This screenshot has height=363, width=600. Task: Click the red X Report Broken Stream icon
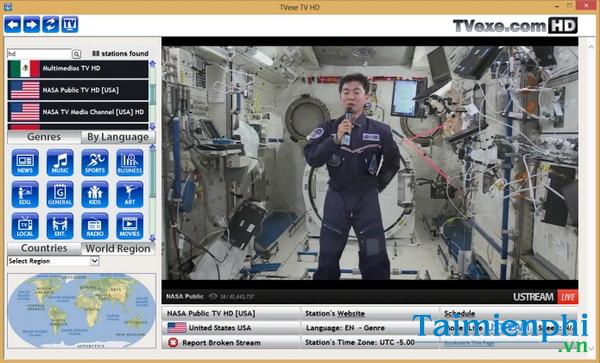pyautogui.click(x=173, y=342)
